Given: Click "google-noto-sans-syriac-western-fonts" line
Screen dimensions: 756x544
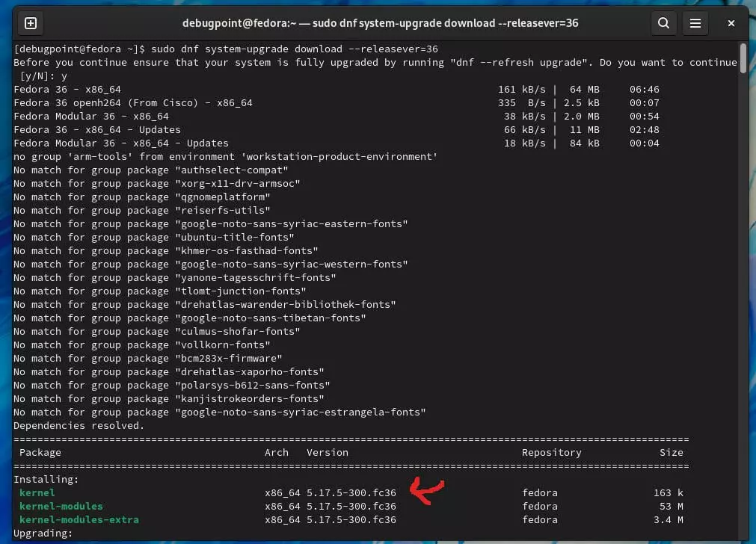Looking at the screenshot, I should 211,265.
